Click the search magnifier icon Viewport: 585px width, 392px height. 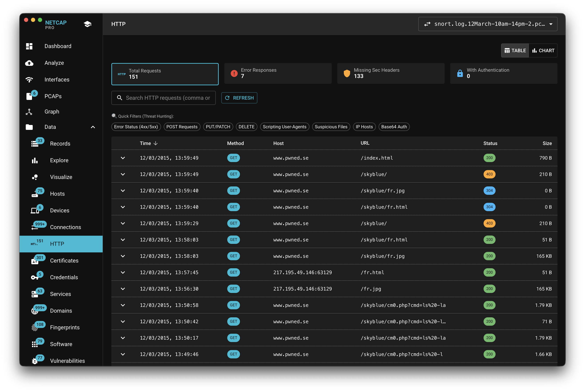click(120, 98)
